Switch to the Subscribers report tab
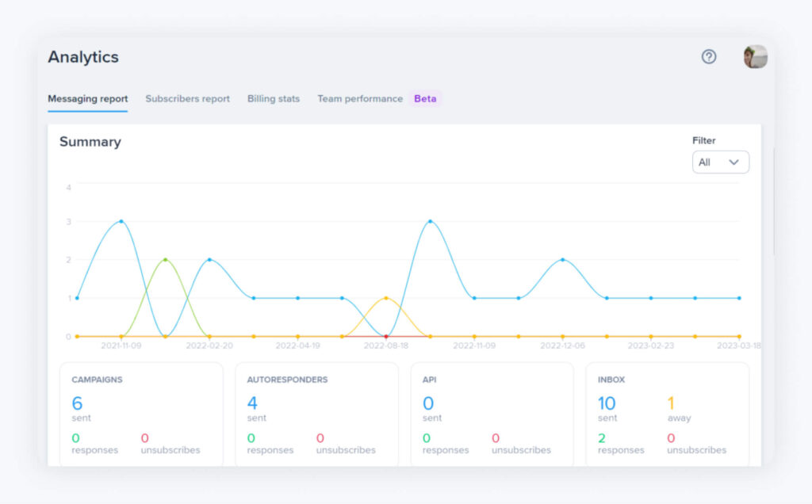Image resolution: width=812 pixels, height=504 pixels. pos(187,98)
